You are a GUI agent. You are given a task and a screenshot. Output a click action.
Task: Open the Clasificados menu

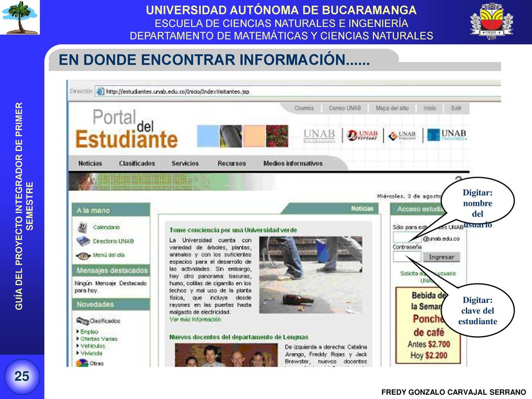click(x=137, y=164)
